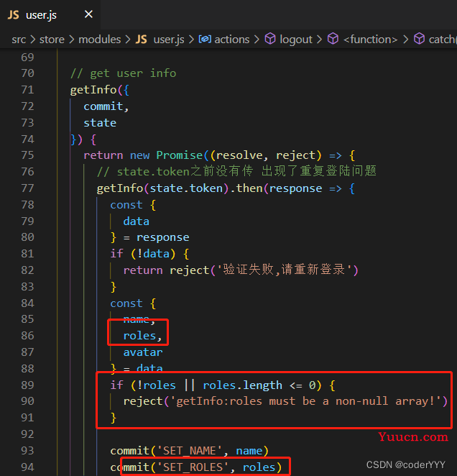Click 'SET_NAME' string on line 93
Viewport: 457px width, 476px height.
coord(190,451)
